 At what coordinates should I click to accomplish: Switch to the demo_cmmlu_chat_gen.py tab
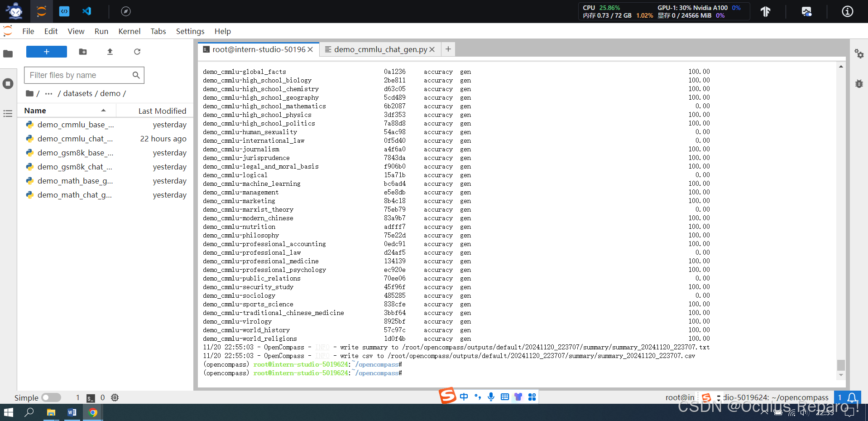[380, 49]
